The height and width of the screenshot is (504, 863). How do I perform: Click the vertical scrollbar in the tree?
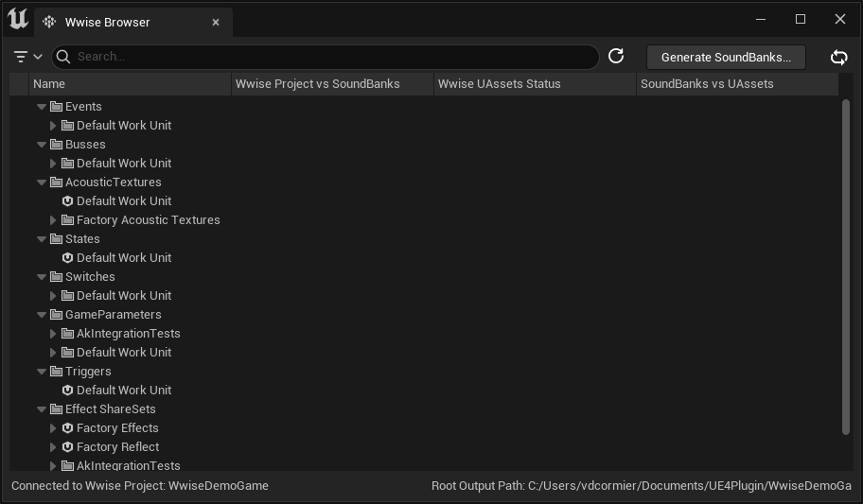[x=845, y=265]
